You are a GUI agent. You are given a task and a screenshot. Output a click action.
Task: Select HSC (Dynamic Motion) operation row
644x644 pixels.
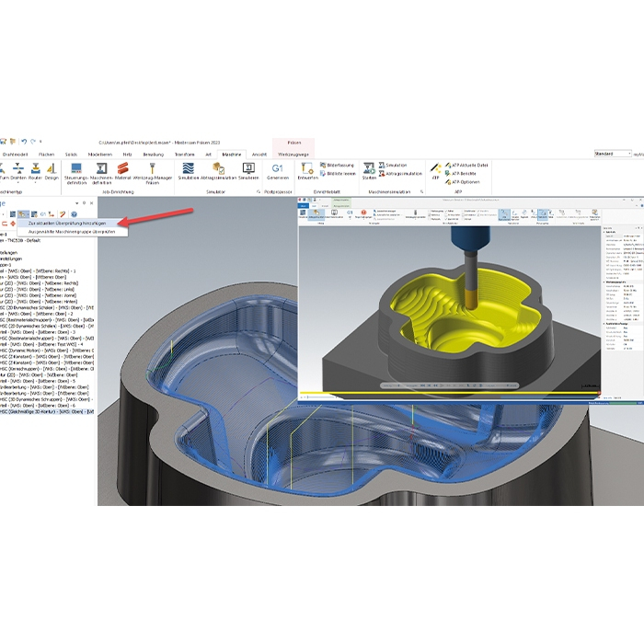point(47,351)
